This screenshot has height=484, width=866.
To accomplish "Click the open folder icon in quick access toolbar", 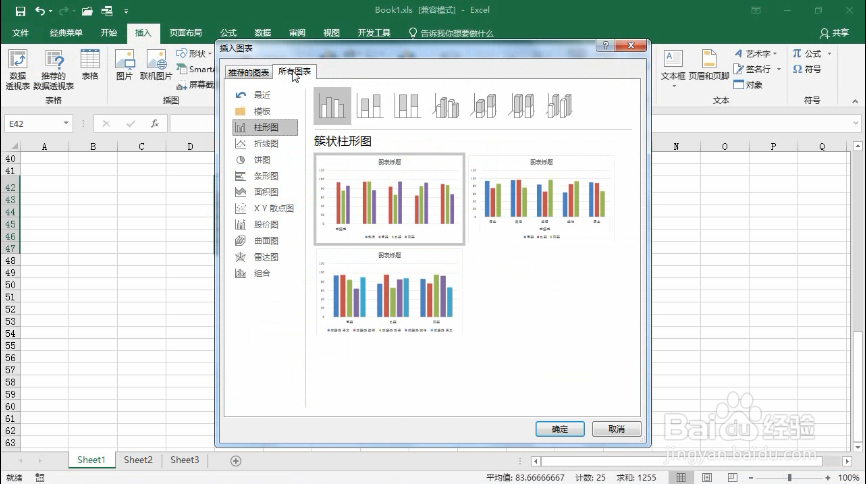I will coord(87,10).
